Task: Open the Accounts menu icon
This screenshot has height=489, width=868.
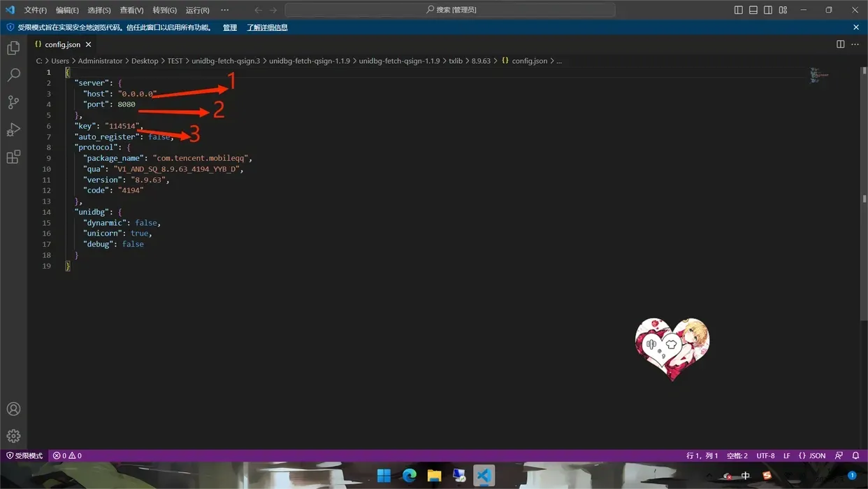Action: [13, 409]
